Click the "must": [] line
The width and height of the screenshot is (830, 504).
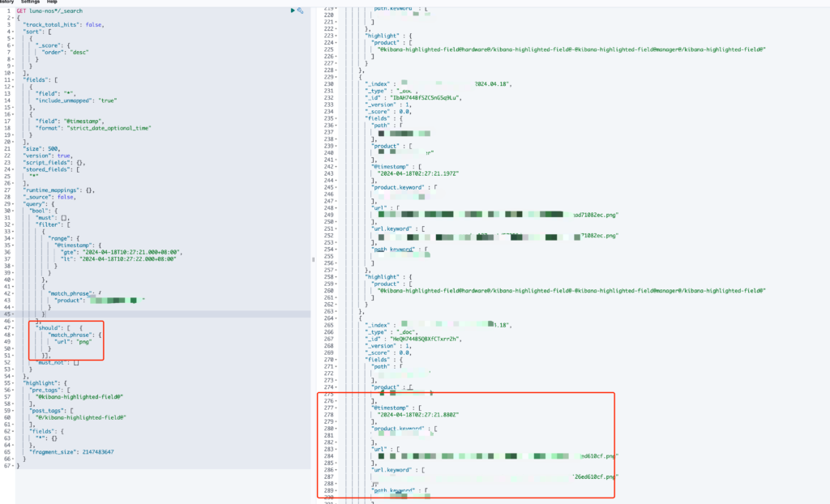(53, 218)
